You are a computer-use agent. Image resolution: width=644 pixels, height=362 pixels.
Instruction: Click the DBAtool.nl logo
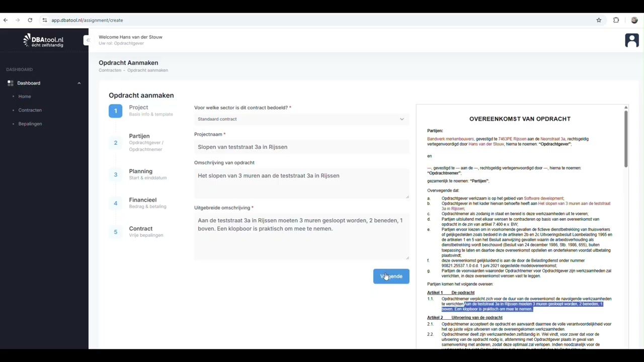tap(43, 41)
